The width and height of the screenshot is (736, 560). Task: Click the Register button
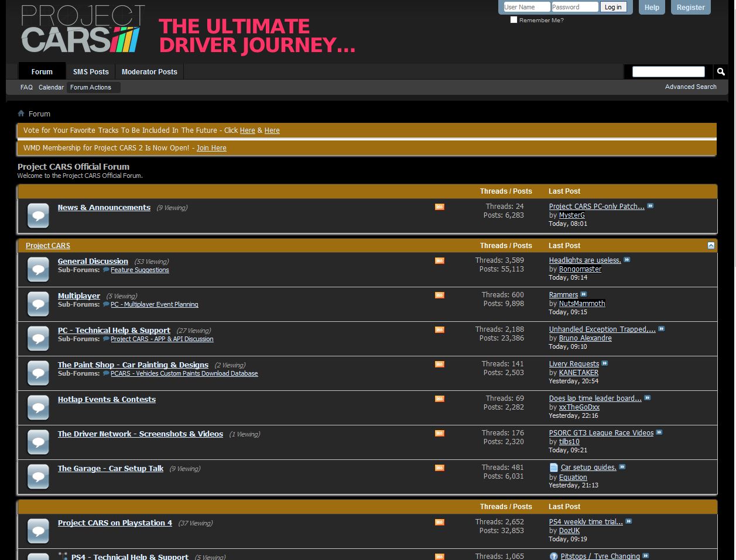point(691,7)
